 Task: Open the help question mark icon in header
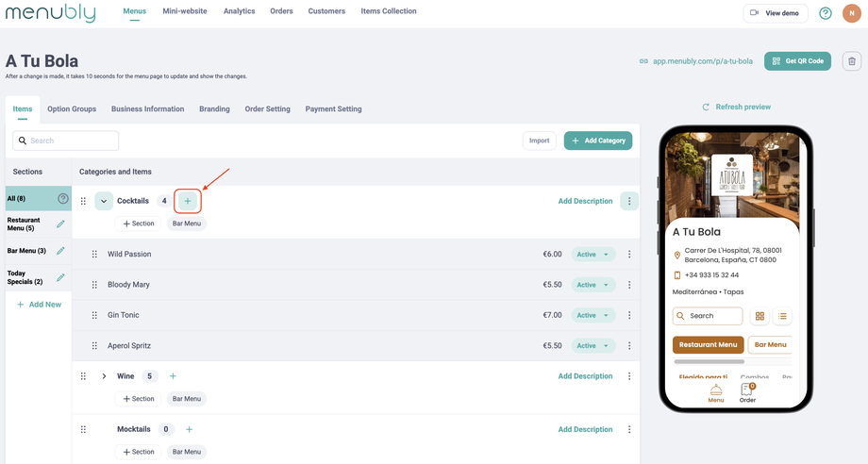point(826,12)
